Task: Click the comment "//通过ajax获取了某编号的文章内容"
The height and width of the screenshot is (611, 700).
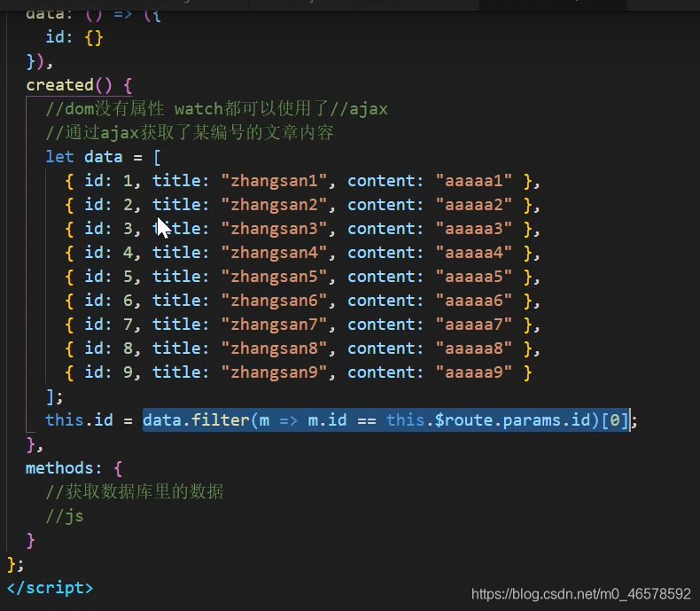Action: tap(190, 133)
